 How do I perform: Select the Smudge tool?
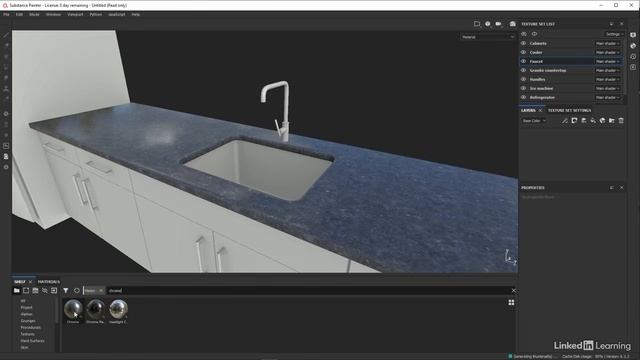point(6,77)
